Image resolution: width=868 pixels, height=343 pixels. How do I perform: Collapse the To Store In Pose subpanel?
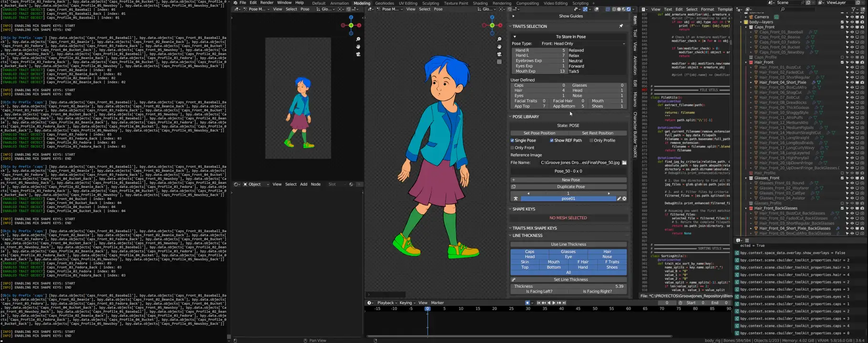coord(515,37)
